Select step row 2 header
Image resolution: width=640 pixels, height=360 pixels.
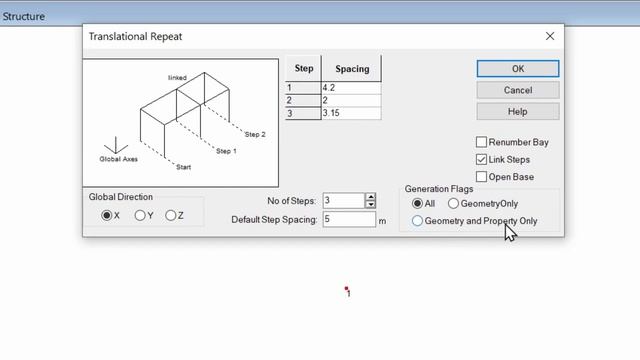pyautogui.click(x=303, y=100)
